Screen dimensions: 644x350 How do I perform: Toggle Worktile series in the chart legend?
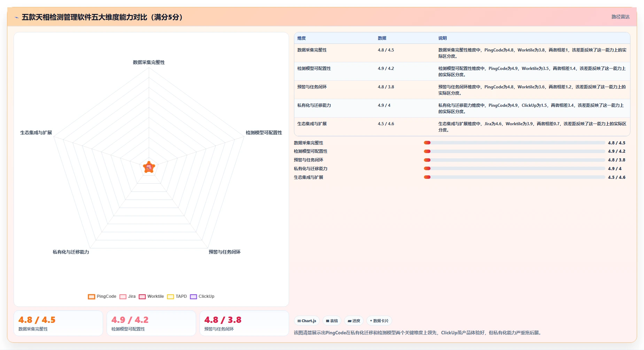pyautogui.click(x=151, y=296)
